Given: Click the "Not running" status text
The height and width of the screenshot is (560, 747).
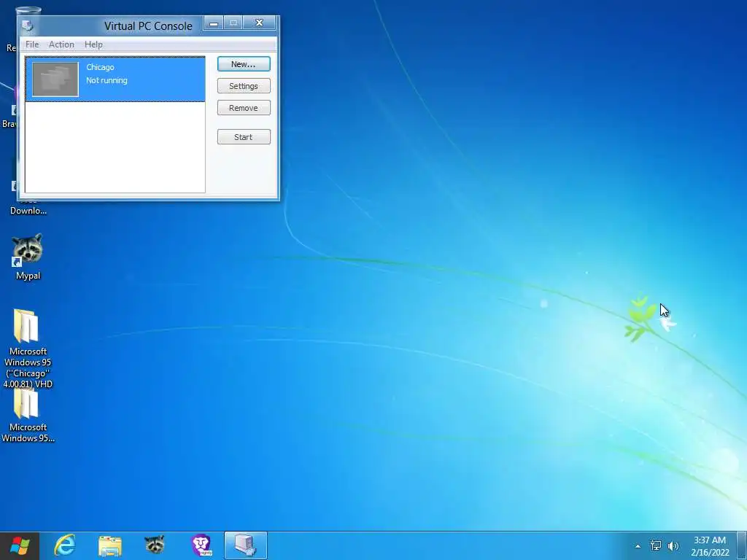Looking at the screenshot, I should 107,80.
